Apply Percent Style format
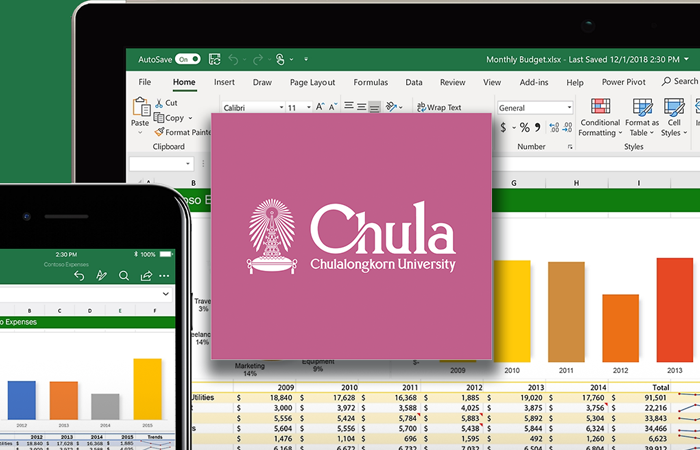Viewport: 700px width, 450px height. click(525, 128)
